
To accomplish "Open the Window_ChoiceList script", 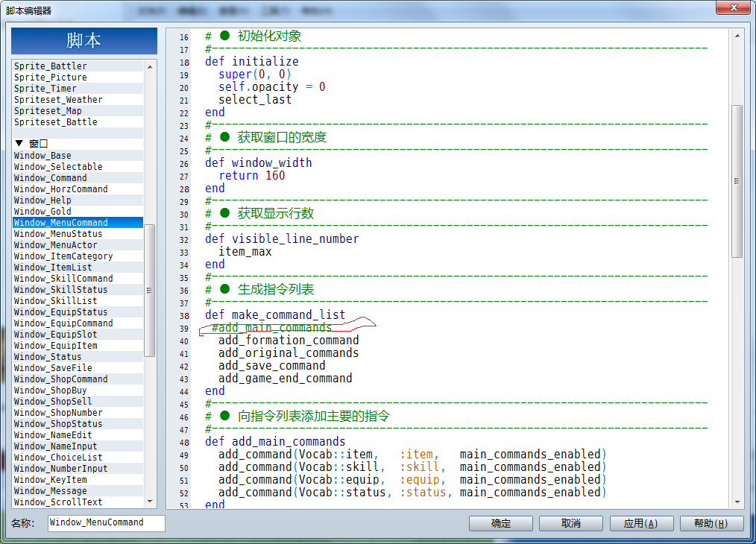I will tap(78, 457).
